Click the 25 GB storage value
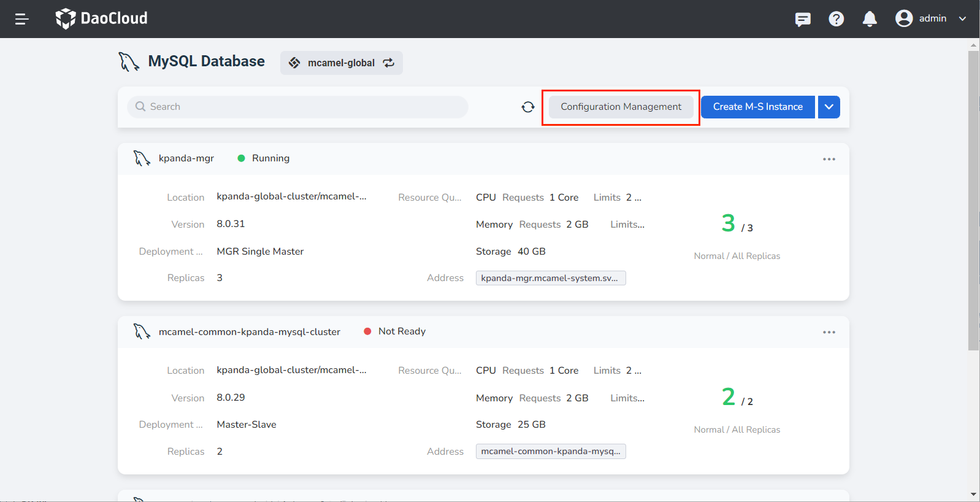980x502 pixels. tap(532, 425)
